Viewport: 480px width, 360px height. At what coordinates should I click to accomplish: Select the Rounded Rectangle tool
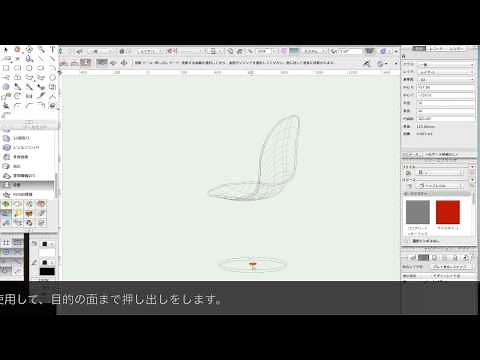coord(17,68)
